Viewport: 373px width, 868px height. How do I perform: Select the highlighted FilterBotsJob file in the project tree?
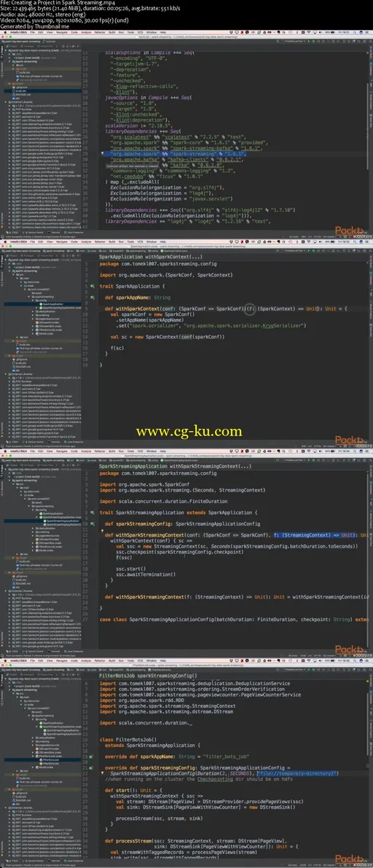[50, 759]
